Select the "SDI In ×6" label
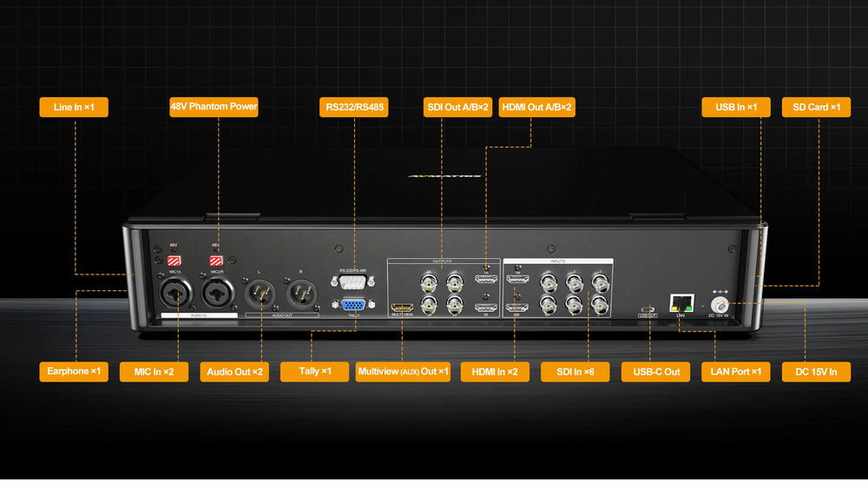The image size is (868, 489). [575, 372]
